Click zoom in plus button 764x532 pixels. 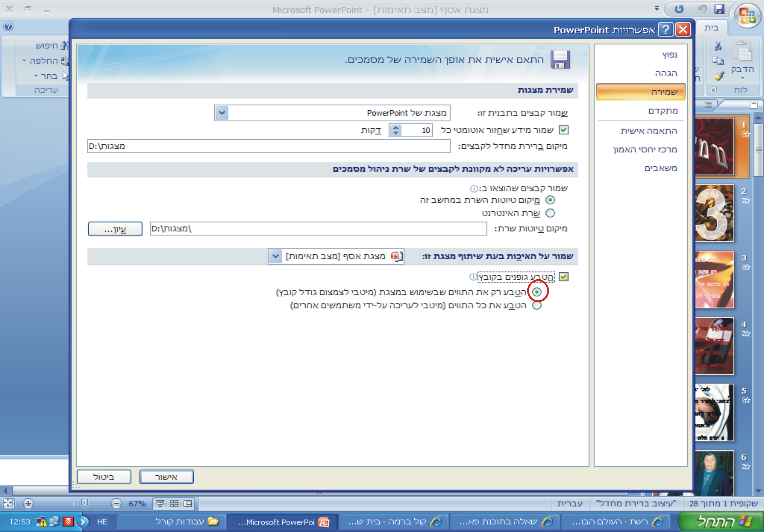click(28, 504)
